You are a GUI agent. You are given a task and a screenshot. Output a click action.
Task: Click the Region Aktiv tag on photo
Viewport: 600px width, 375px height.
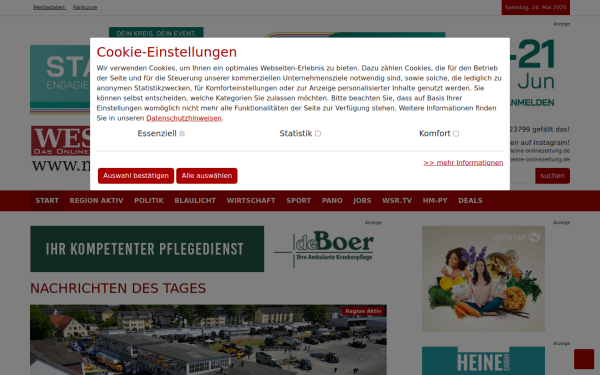(363, 311)
